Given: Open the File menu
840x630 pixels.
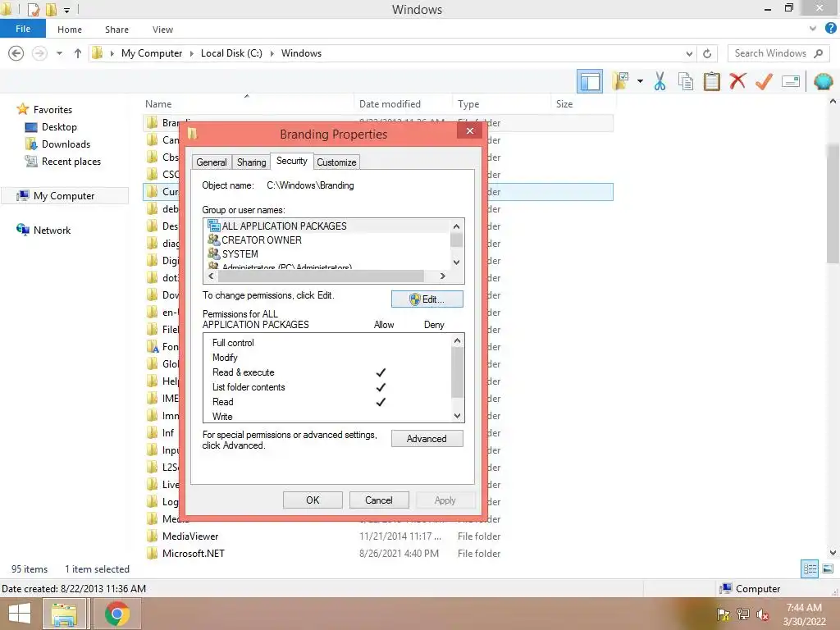Looking at the screenshot, I should (x=23, y=29).
